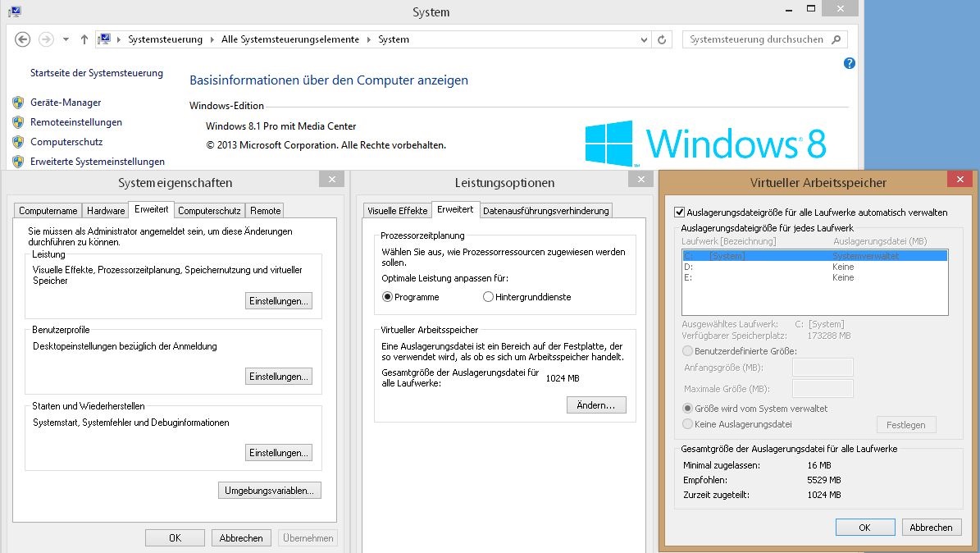Close the Virtueller Arbeitsspeicher dialog

(x=960, y=180)
